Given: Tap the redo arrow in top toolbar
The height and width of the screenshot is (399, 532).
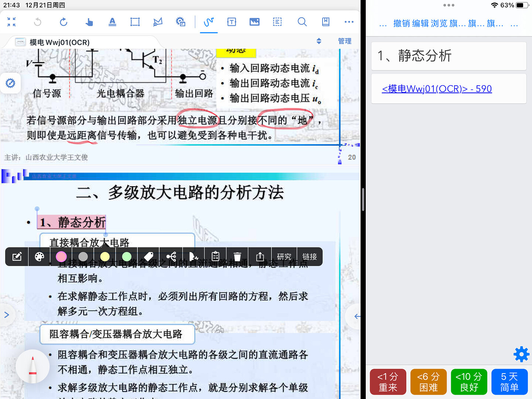Looking at the screenshot, I should (x=64, y=22).
